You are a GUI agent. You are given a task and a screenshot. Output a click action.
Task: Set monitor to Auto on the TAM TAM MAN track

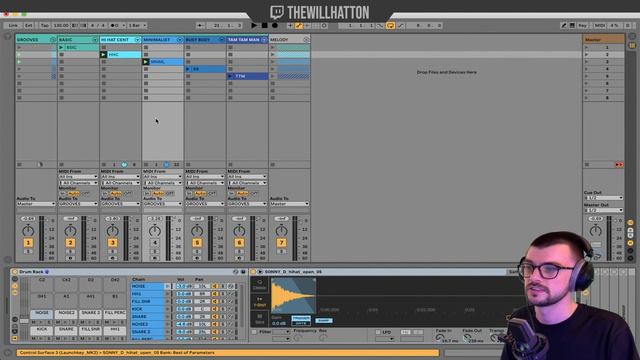tap(242, 193)
